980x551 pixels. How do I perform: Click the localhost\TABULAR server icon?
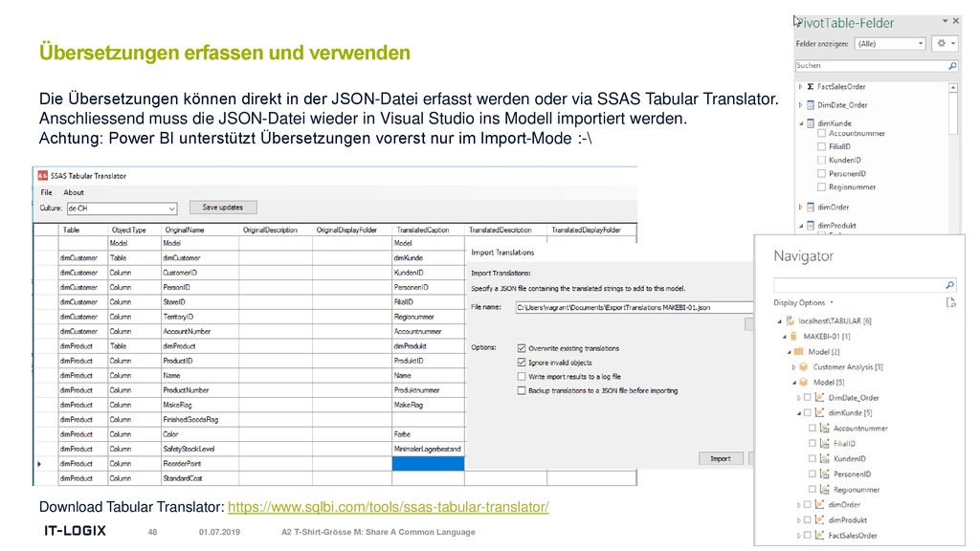coord(790,320)
